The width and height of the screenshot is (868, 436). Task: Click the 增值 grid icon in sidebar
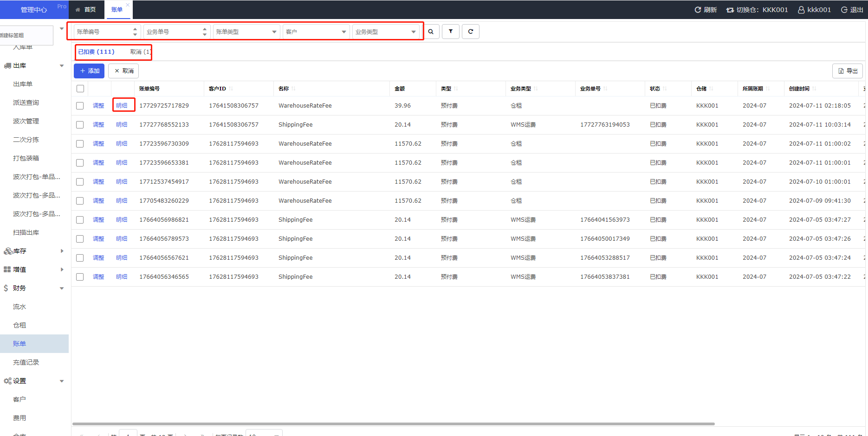[x=7, y=269]
